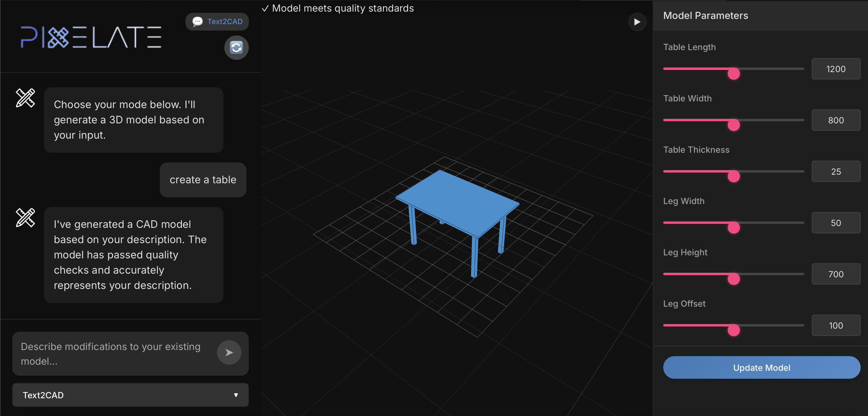Click the Text2CAD chat bubble badge
This screenshot has width=868, height=416.
(217, 22)
